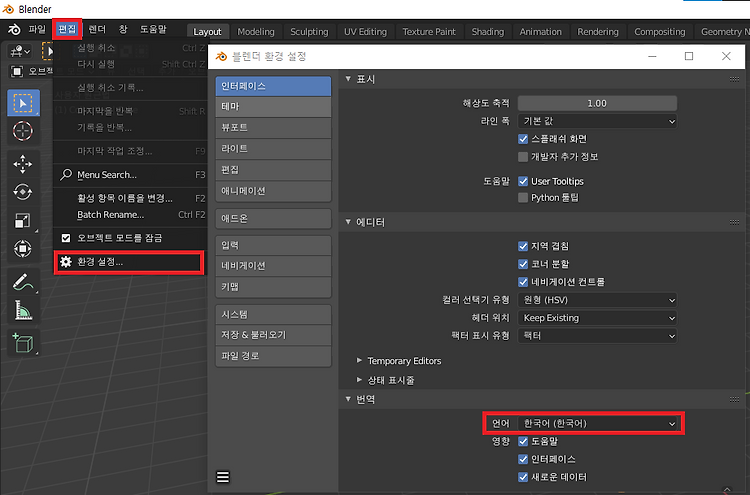Toggle the User Tooltips checkbox
This screenshot has width=750, height=495.
[523, 181]
